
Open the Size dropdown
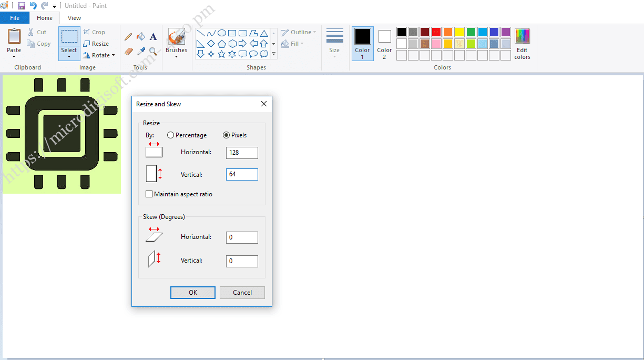[334, 44]
